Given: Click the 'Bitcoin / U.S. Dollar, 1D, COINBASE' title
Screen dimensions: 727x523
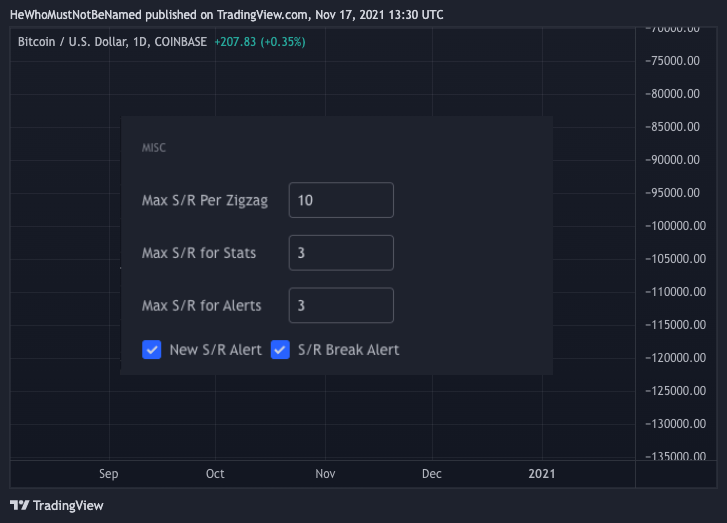Looking at the screenshot, I should tap(112, 42).
